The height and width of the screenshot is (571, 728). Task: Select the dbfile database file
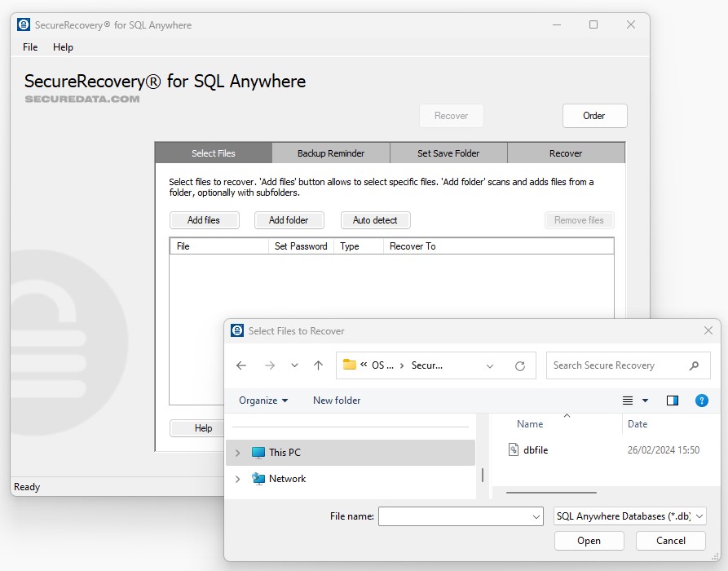pyautogui.click(x=535, y=450)
